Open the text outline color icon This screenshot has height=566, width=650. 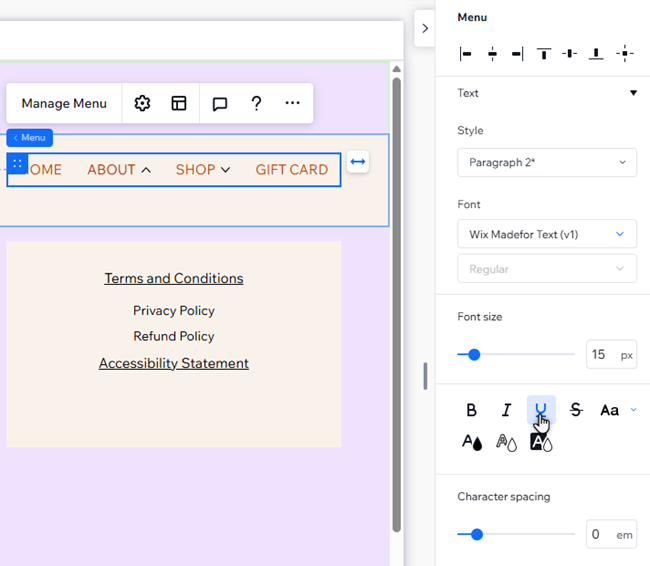(x=506, y=442)
